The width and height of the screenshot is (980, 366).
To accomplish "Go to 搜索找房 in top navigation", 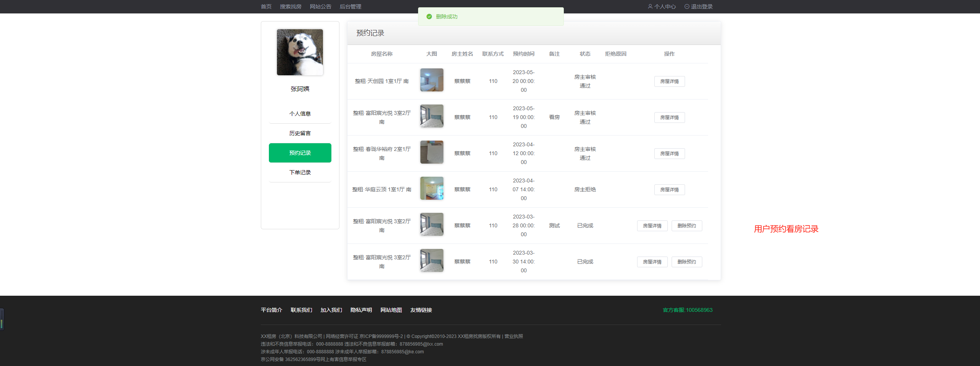I will pyautogui.click(x=290, y=7).
